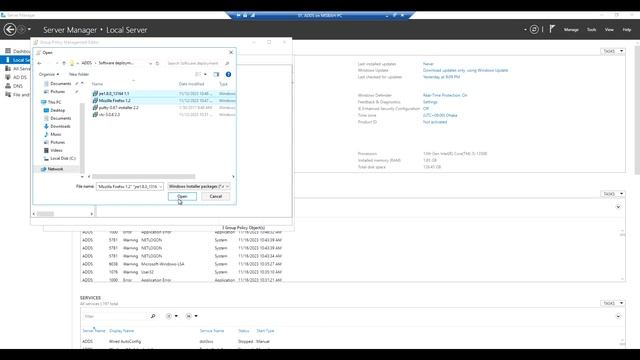Sort files by Date modified column
Image resolution: width=640 pixels, height=360 pixels.
click(x=191, y=84)
